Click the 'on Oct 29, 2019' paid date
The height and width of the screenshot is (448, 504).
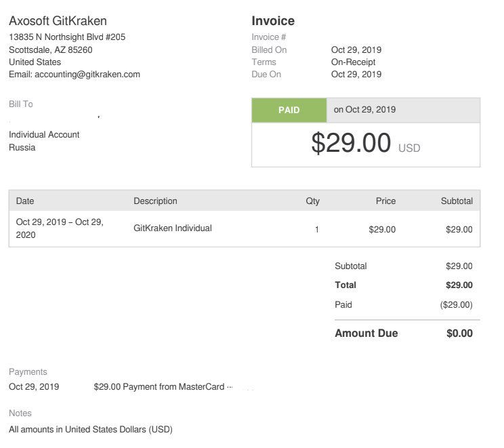[x=364, y=110]
